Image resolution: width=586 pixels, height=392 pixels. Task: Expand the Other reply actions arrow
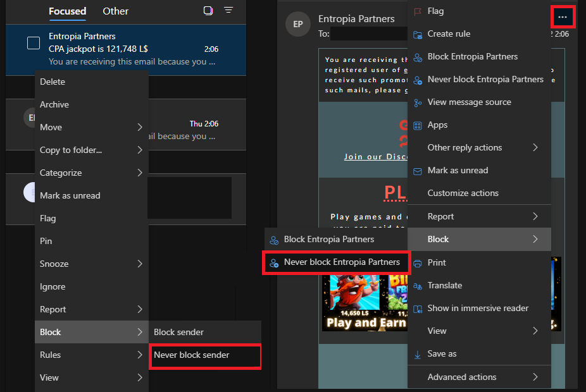(535, 147)
